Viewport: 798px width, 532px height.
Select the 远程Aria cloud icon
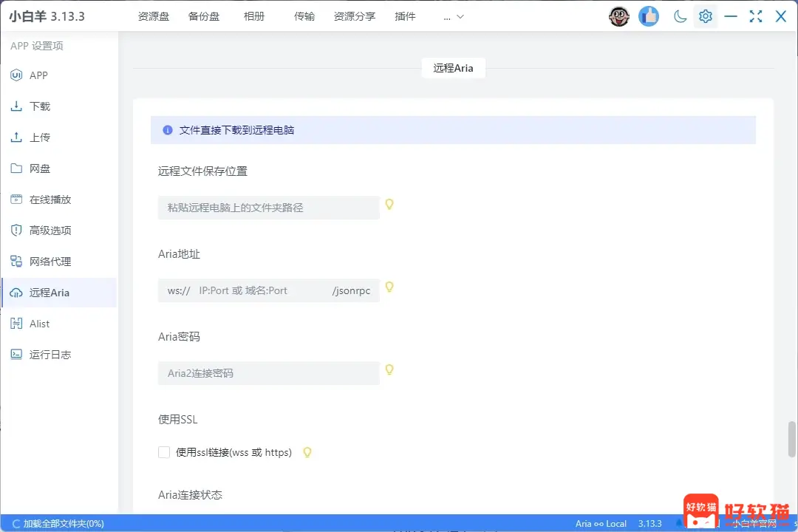tap(16, 293)
